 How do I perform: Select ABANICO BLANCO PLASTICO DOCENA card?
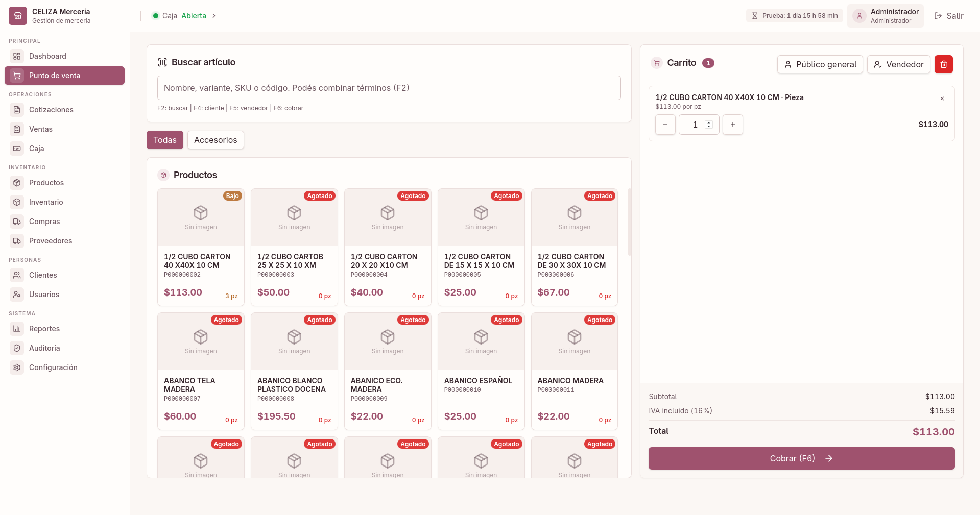294,371
